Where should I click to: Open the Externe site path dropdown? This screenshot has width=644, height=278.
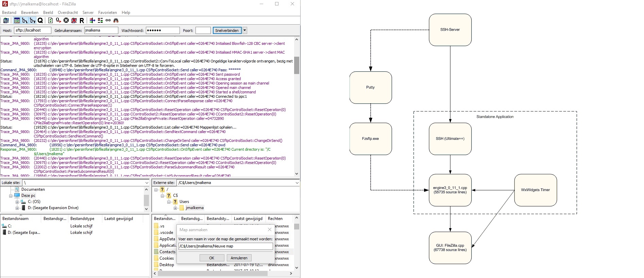[x=297, y=183]
